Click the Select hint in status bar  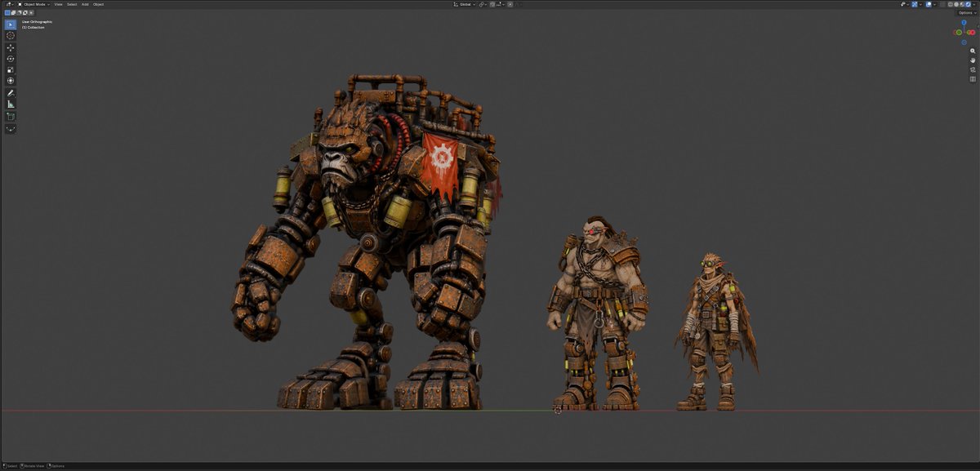click(11, 466)
